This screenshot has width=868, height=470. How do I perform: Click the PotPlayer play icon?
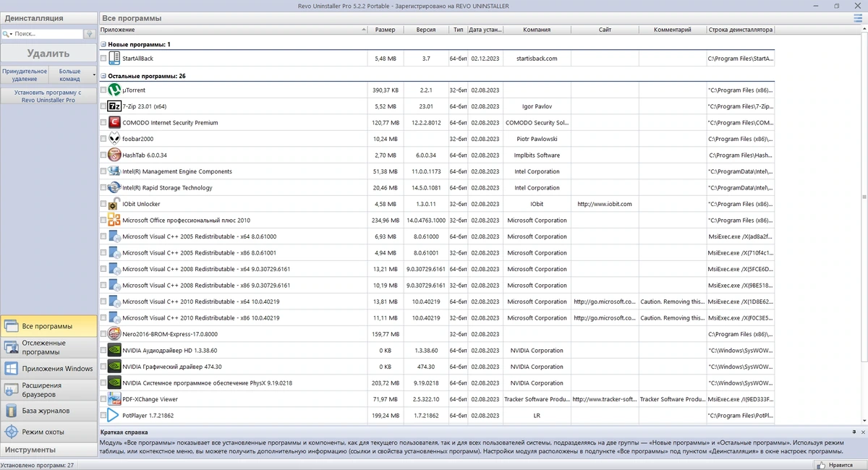coord(114,416)
